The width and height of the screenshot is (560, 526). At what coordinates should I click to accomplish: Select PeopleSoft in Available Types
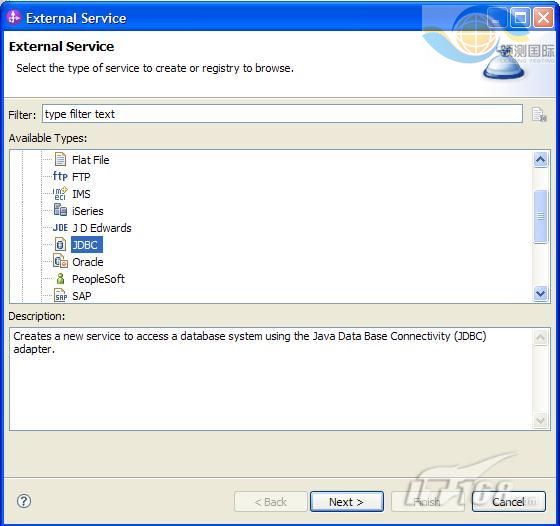pos(98,279)
